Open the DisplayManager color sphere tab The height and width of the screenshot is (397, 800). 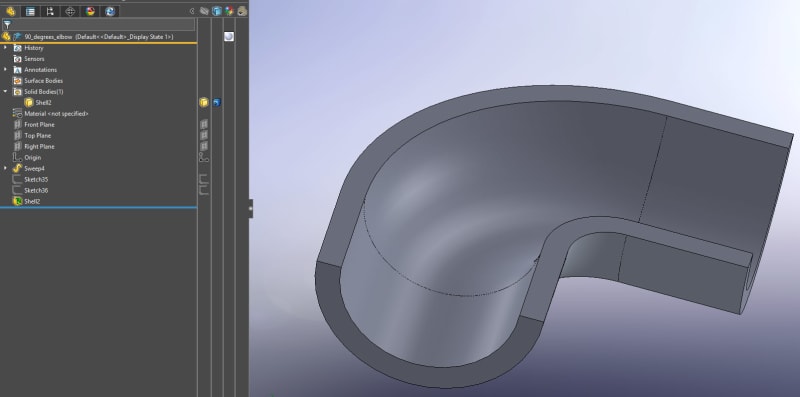point(90,11)
